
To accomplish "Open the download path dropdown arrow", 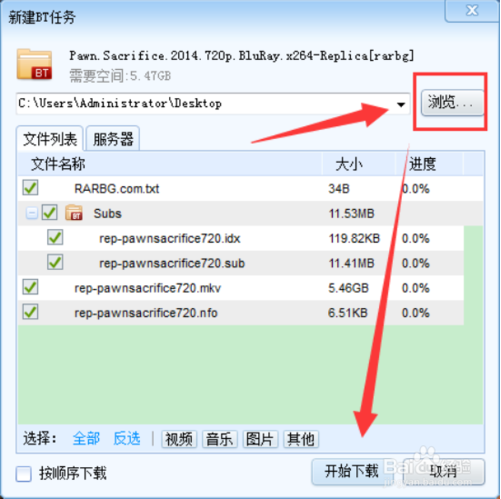I will pos(401,104).
